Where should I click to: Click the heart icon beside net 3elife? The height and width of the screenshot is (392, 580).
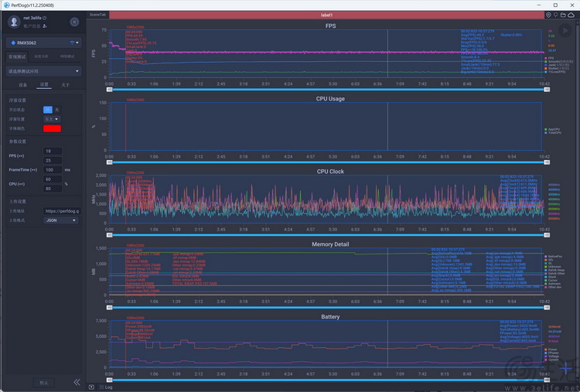pyautogui.click(x=45, y=18)
